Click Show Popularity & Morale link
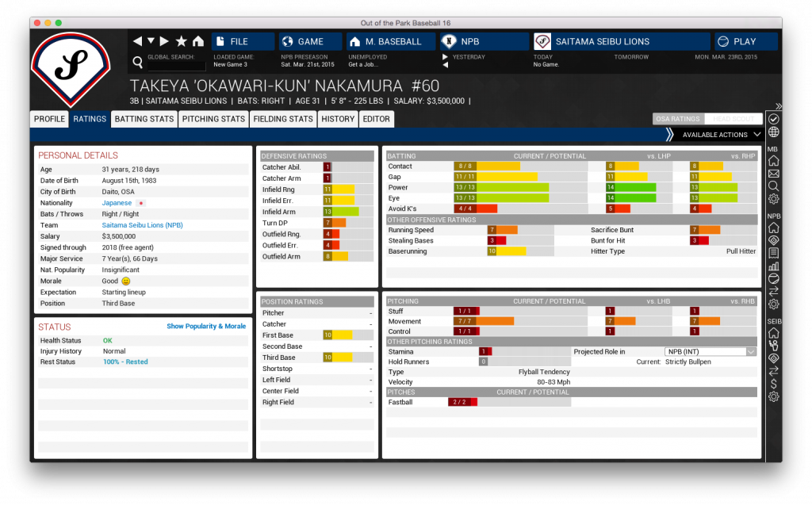812x505 pixels. click(x=206, y=327)
